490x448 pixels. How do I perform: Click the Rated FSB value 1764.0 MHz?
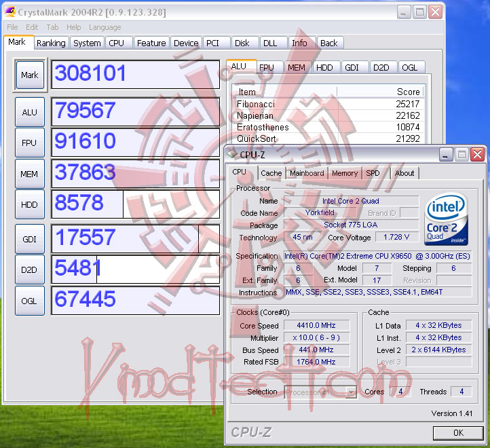point(316,362)
